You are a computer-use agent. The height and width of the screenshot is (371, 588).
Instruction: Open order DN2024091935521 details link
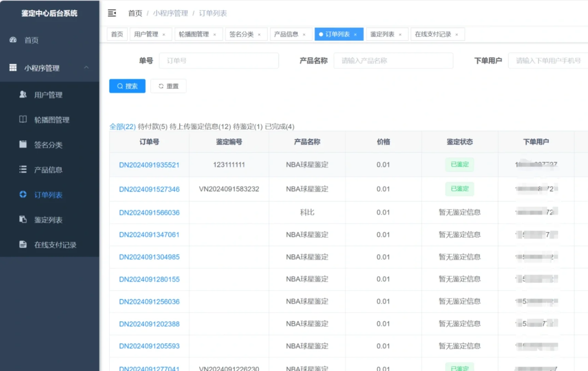pyautogui.click(x=149, y=165)
